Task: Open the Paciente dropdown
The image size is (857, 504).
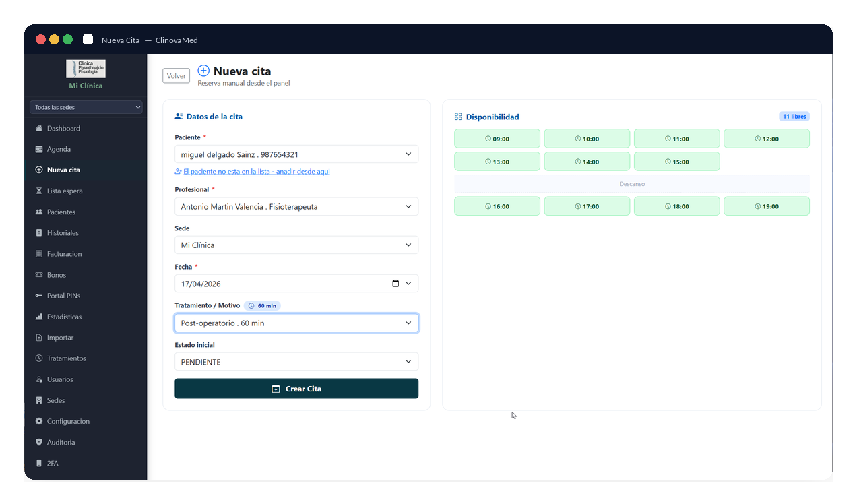Action: (x=296, y=154)
